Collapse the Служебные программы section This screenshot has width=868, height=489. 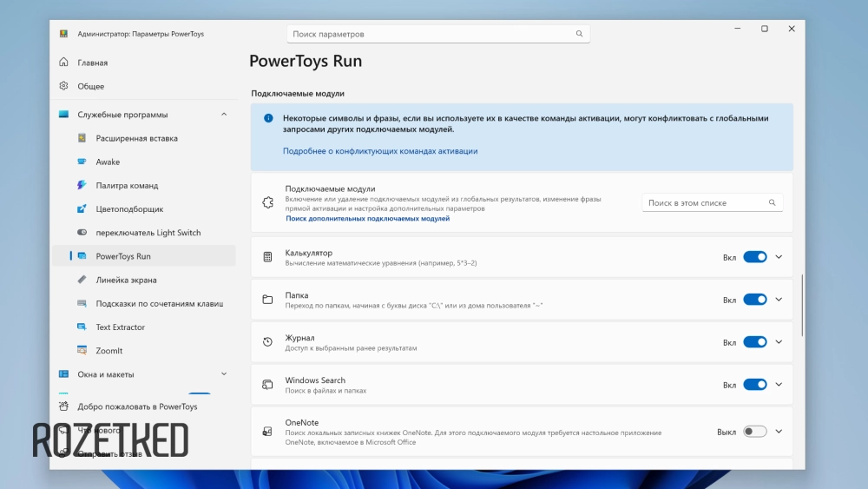[224, 115]
